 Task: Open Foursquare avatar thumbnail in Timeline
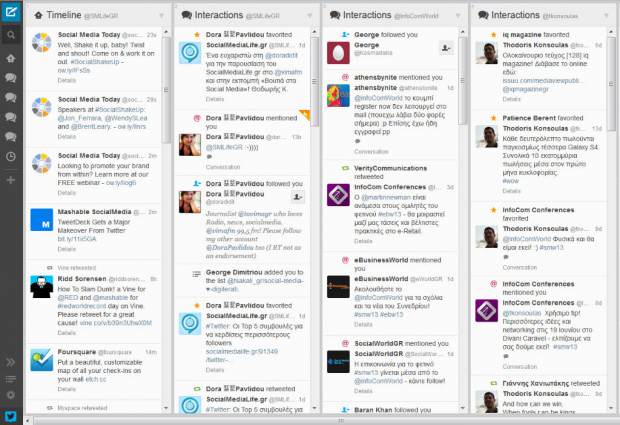pos(42,360)
